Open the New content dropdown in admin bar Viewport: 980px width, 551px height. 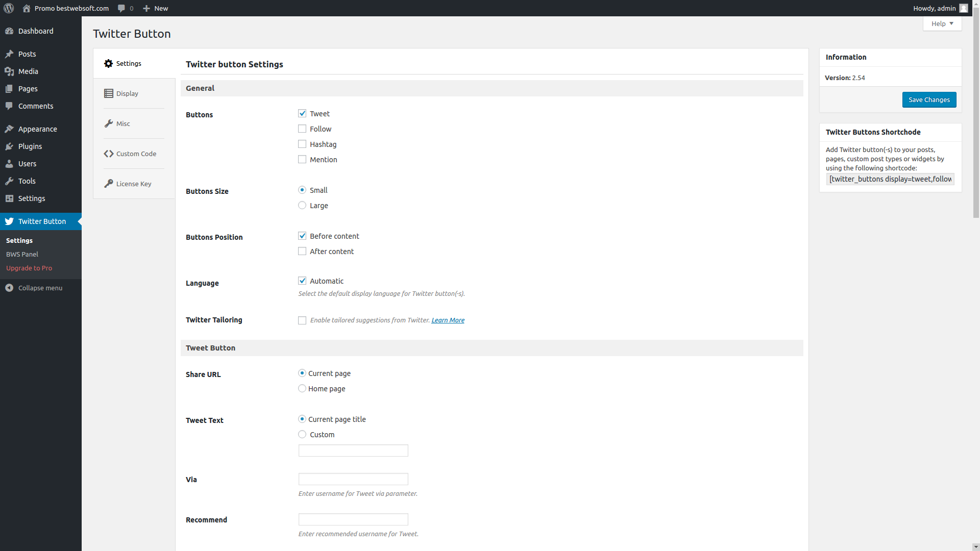pyautogui.click(x=156, y=8)
